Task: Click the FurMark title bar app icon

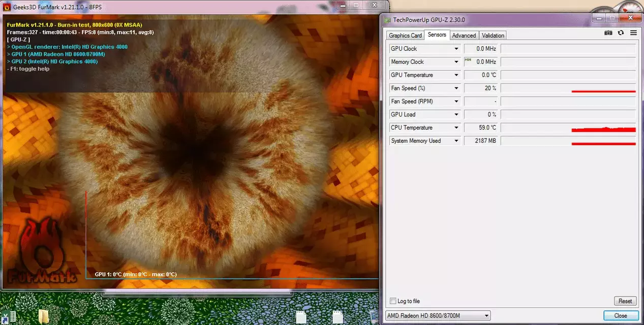Action: 7,7
